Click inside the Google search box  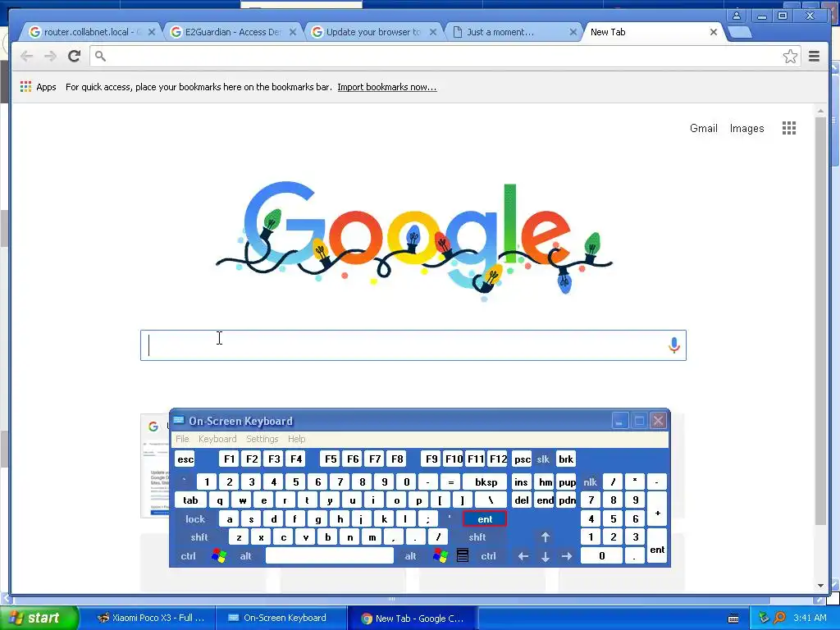tap(413, 345)
